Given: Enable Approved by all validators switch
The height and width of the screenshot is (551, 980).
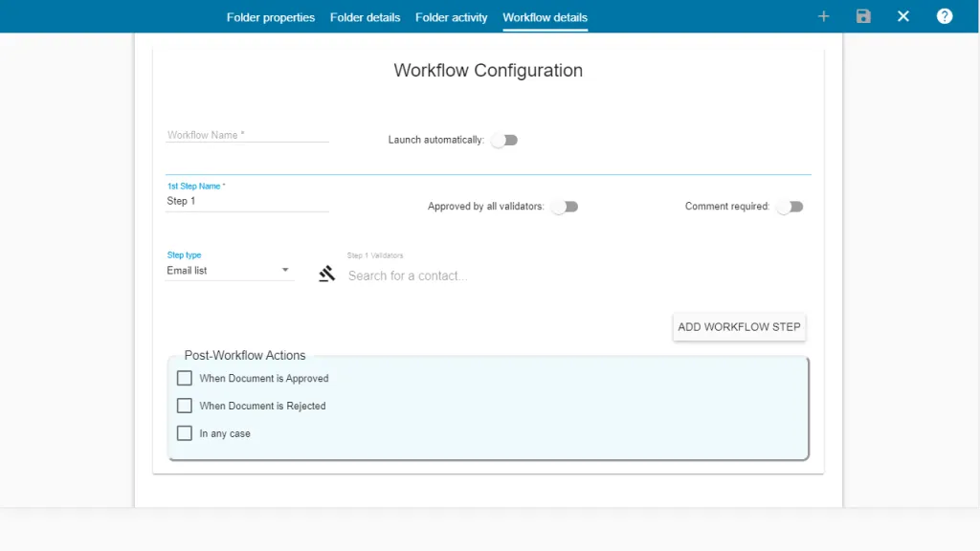Looking at the screenshot, I should pos(565,207).
